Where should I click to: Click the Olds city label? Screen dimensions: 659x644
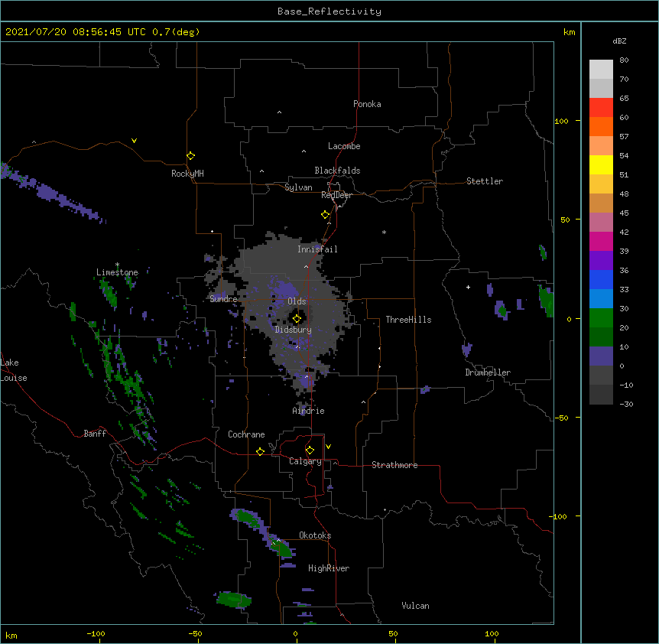click(297, 301)
